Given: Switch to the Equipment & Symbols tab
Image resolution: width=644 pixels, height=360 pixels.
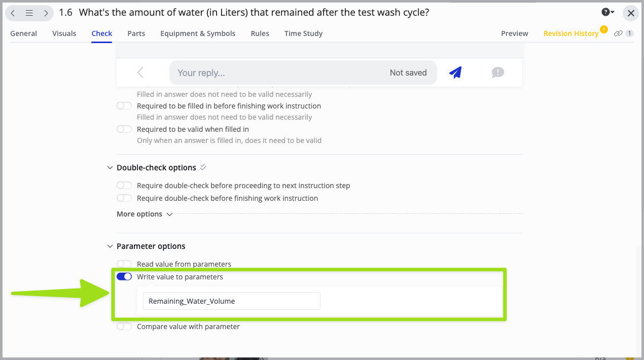Looking at the screenshot, I should tap(198, 33).
